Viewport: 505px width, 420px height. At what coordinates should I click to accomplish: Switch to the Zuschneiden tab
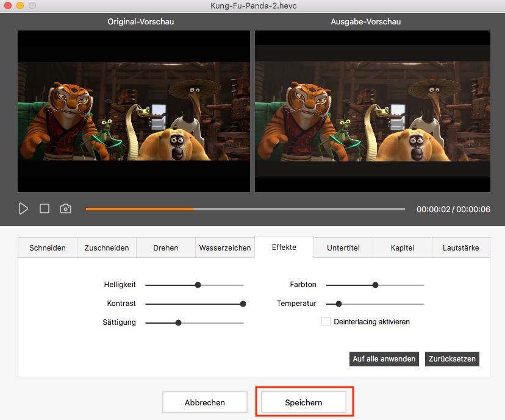107,248
